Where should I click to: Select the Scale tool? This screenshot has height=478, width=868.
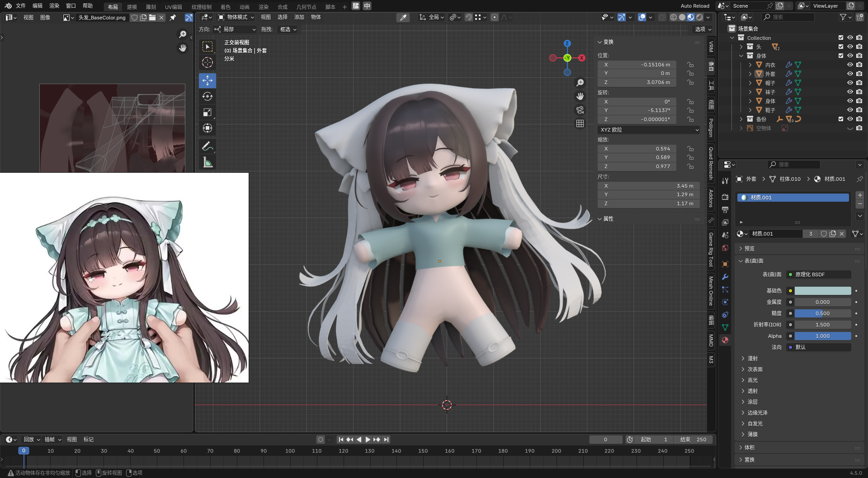pos(208,112)
